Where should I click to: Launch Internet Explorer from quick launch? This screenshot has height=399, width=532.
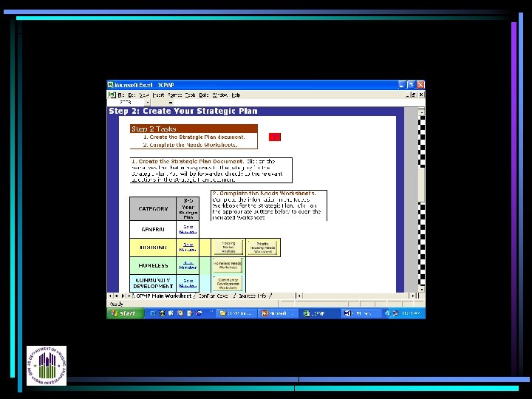pyautogui.click(x=153, y=313)
